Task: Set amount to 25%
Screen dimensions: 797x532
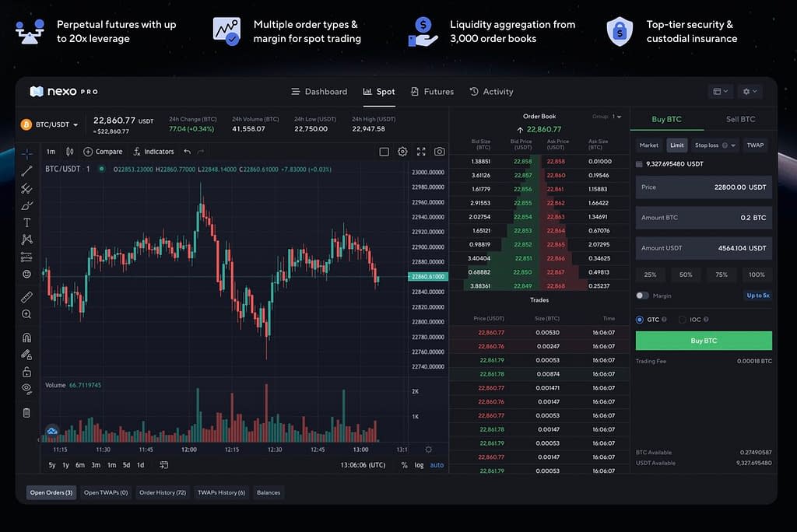Action: click(651, 275)
